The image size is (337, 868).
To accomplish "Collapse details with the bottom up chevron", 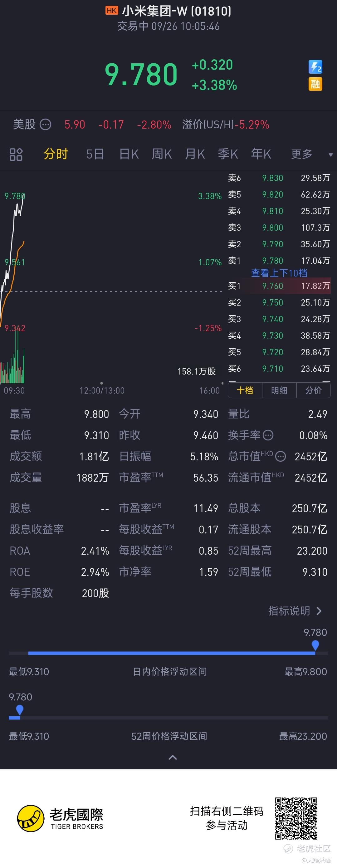I will pos(172,758).
